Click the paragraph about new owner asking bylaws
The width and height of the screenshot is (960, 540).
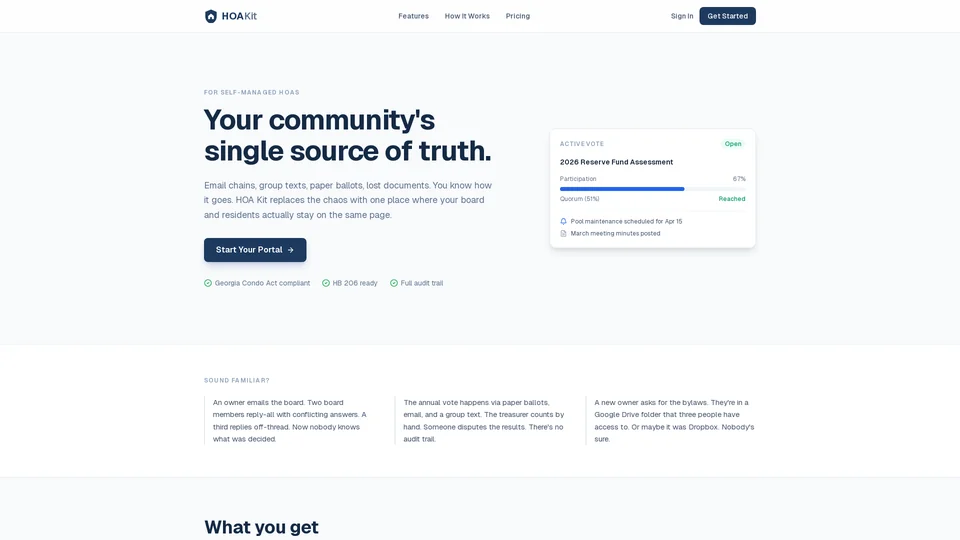(x=674, y=421)
